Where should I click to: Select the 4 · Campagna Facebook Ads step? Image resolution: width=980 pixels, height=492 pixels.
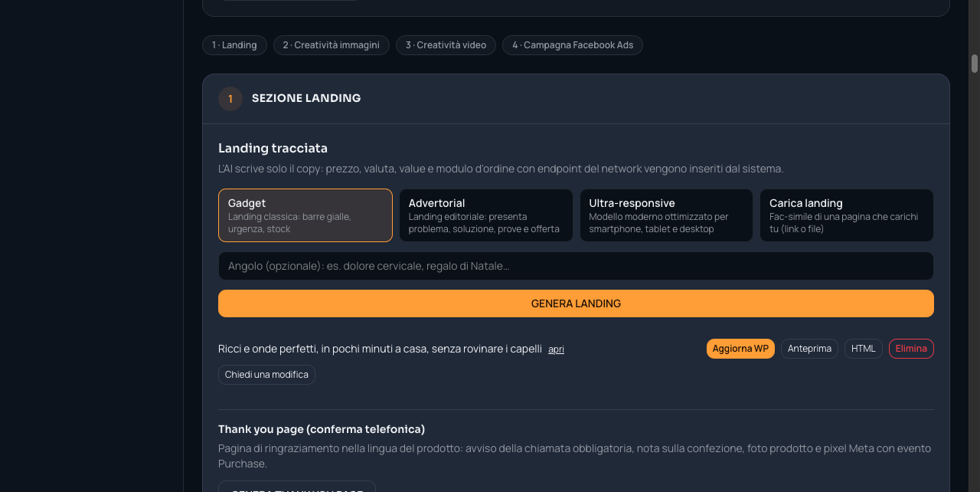click(573, 45)
